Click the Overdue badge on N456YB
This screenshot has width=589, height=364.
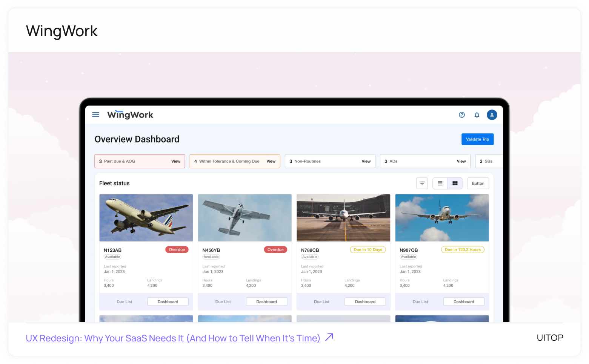click(275, 250)
